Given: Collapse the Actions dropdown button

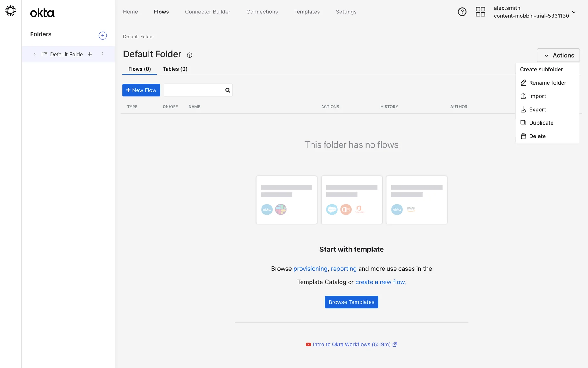Looking at the screenshot, I should click(558, 56).
